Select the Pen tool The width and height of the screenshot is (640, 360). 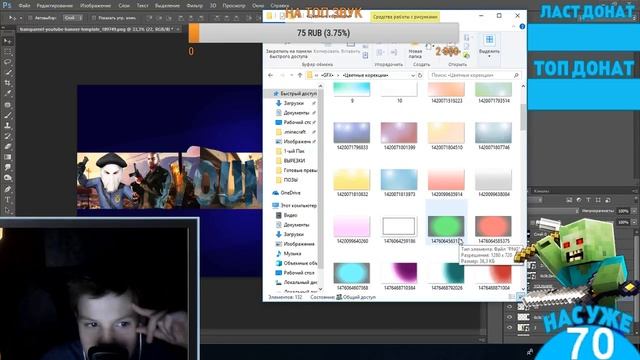(7, 189)
